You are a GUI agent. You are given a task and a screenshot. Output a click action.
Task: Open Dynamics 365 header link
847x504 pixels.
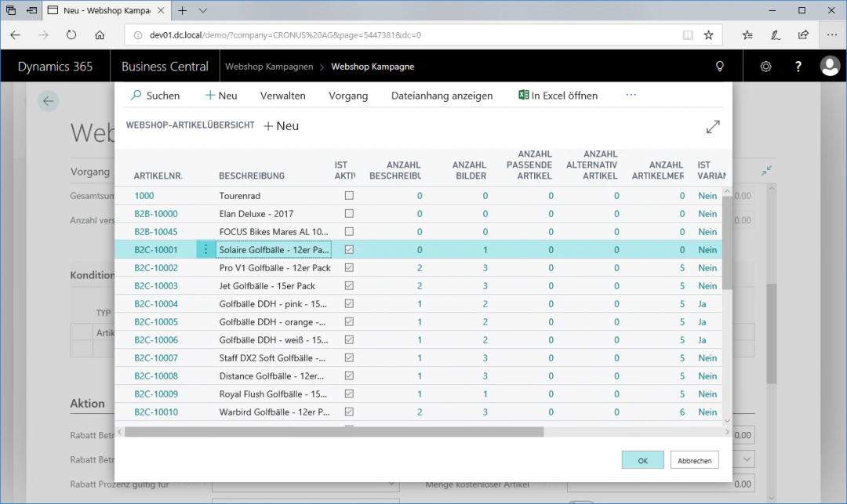(55, 67)
